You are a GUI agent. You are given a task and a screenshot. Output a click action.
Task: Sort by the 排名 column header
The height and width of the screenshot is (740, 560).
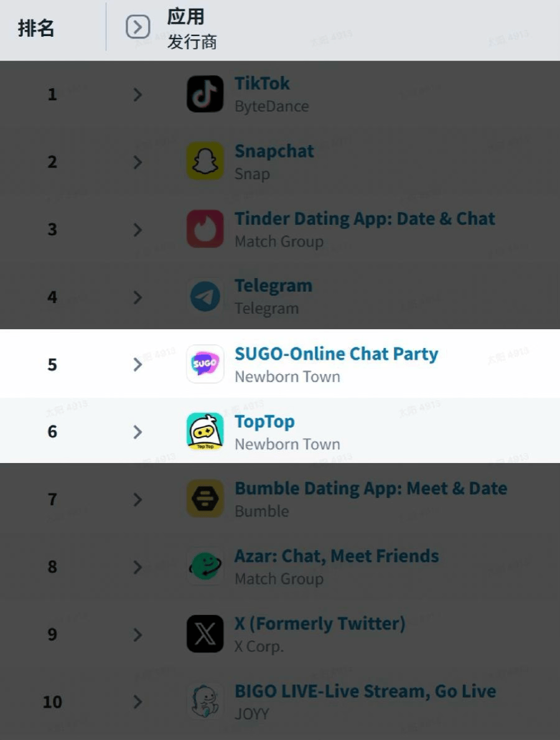pyautogui.click(x=36, y=29)
